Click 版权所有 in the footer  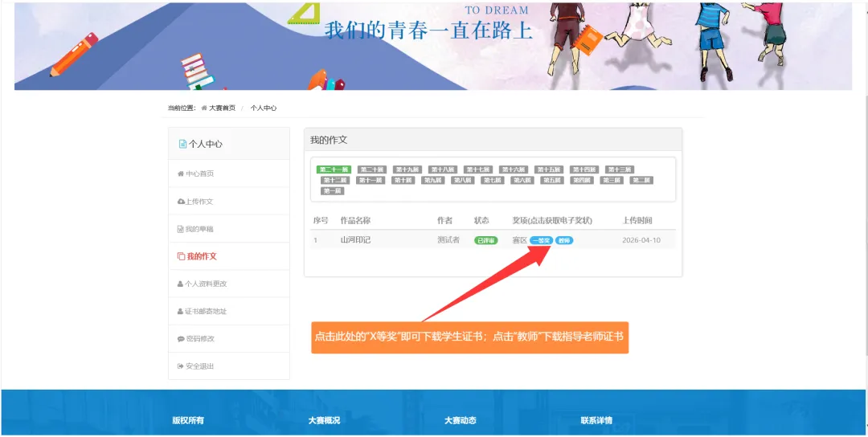click(188, 420)
